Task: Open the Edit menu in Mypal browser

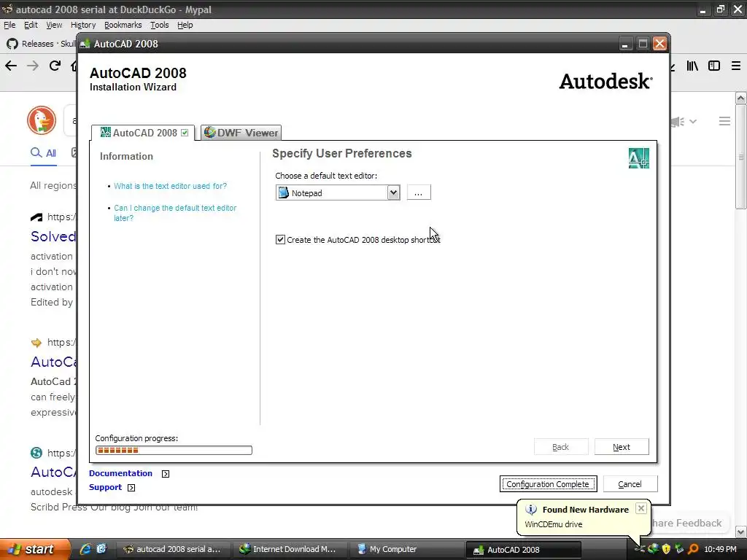Action: tap(31, 25)
